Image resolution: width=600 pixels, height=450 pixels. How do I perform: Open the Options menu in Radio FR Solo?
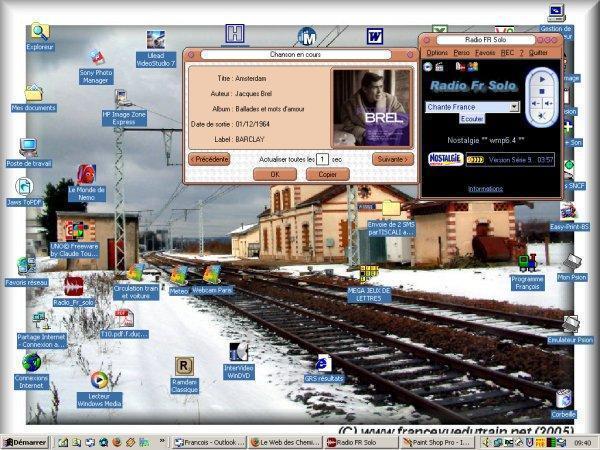(x=437, y=52)
